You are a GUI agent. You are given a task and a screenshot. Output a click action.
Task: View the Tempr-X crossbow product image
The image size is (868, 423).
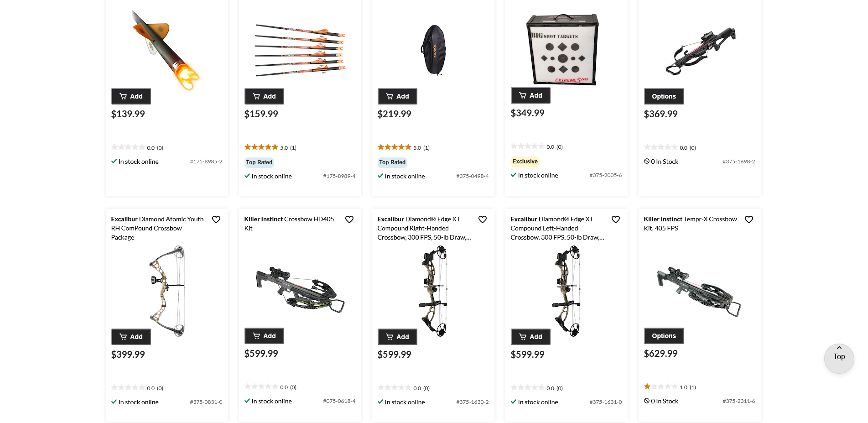pyautogui.click(x=699, y=291)
